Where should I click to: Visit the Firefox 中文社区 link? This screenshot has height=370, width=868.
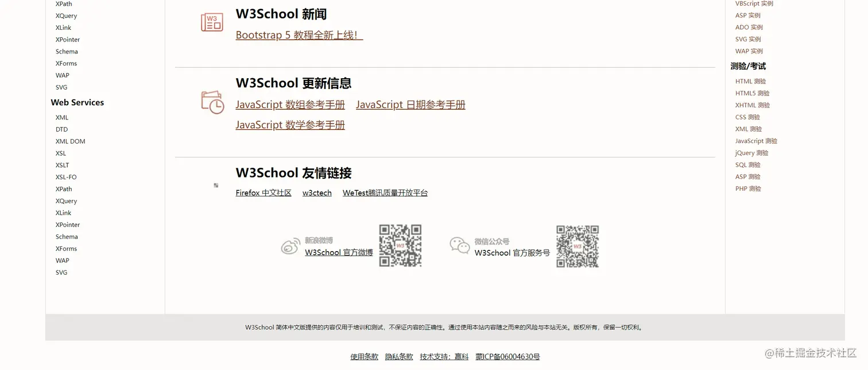pos(263,192)
